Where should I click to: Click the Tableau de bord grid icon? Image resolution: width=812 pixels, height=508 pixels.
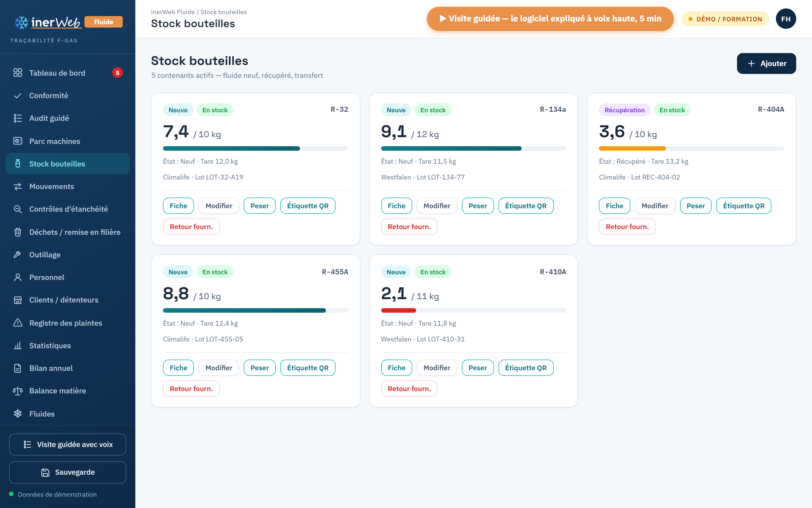pos(18,73)
